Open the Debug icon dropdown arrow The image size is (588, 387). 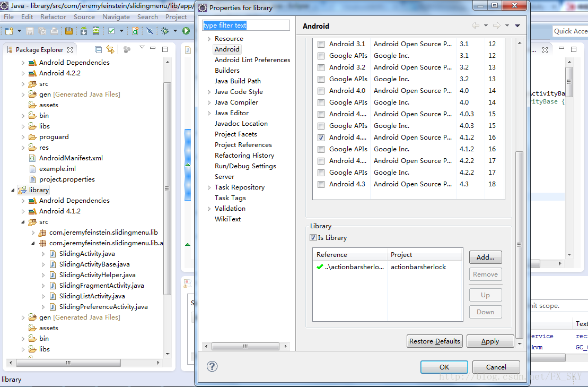175,31
